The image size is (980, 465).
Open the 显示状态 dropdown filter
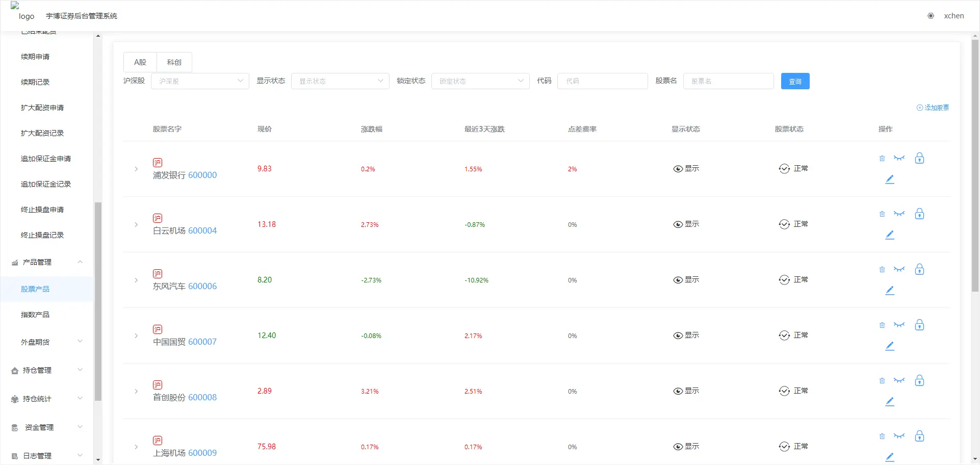340,81
